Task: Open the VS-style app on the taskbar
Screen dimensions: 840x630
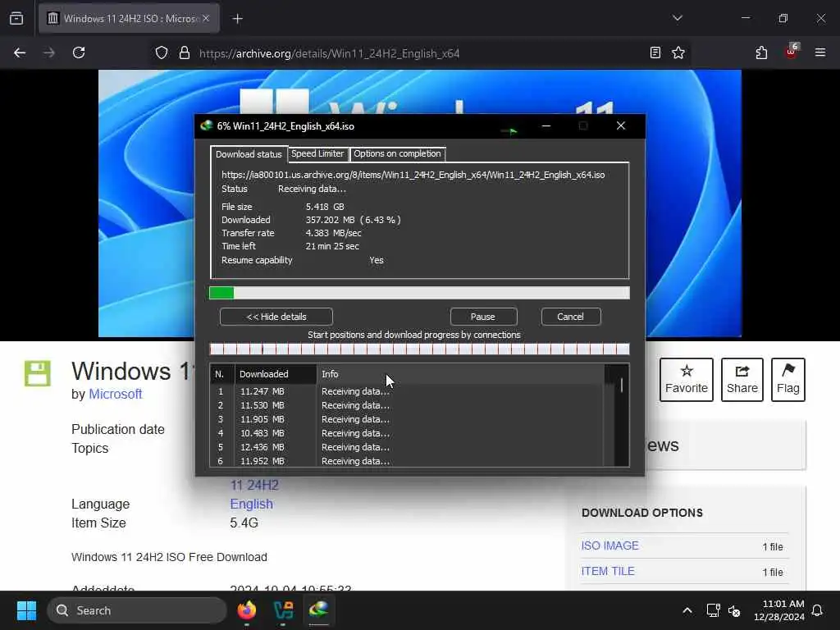Action: click(x=283, y=609)
